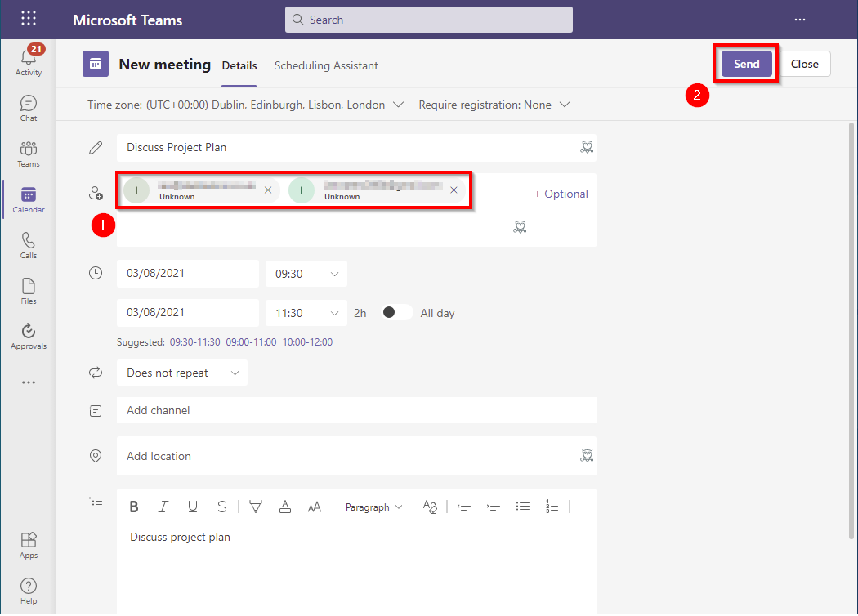The height and width of the screenshot is (616, 858).
Task: Add optional attendees
Action: coord(561,194)
